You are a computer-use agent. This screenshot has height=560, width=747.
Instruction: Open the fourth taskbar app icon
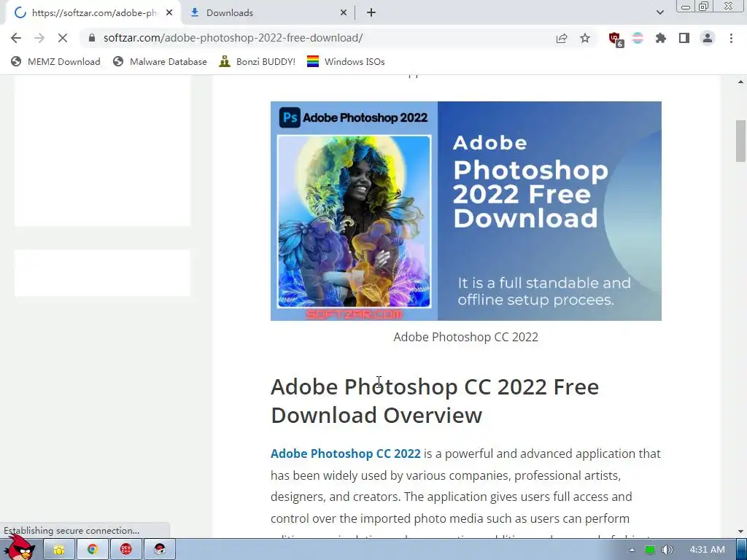click(x=160, y=550)
